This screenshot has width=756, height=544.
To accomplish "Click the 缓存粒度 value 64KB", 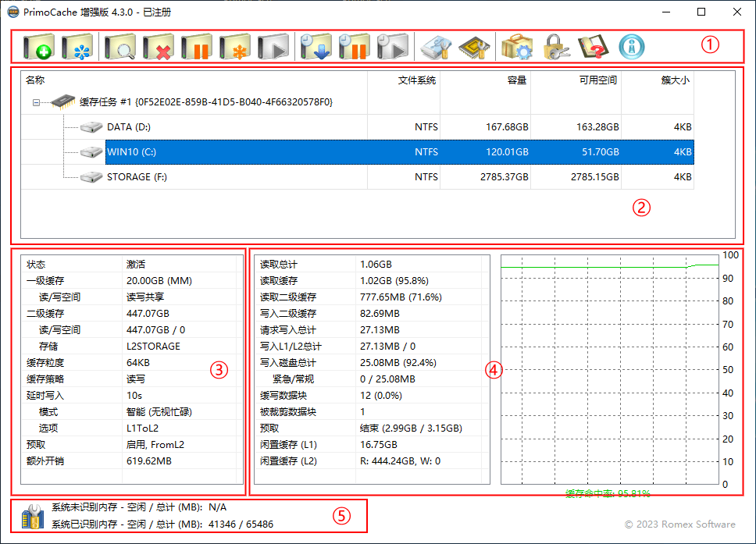I will 138,363.
